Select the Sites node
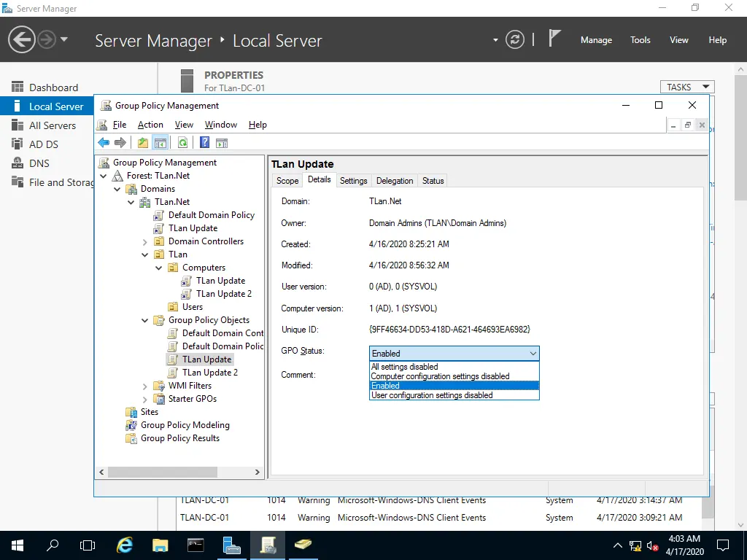 [x=149, y=413]
